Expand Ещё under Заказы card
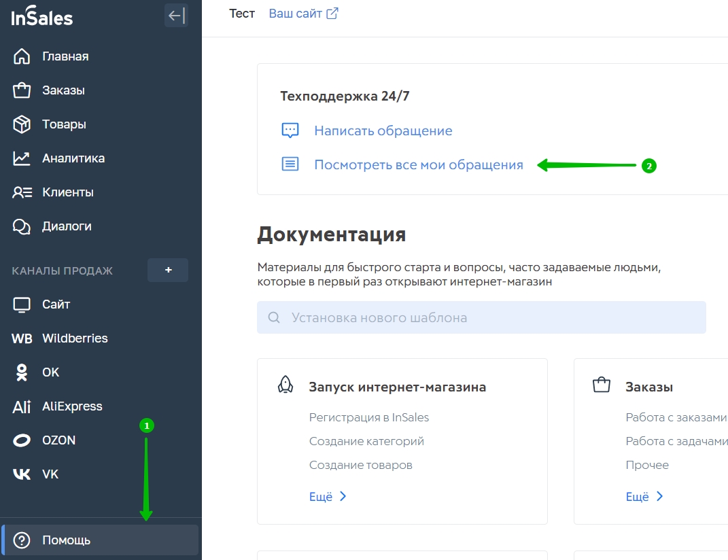The image size is (728, 560). (x=644, y=496)
